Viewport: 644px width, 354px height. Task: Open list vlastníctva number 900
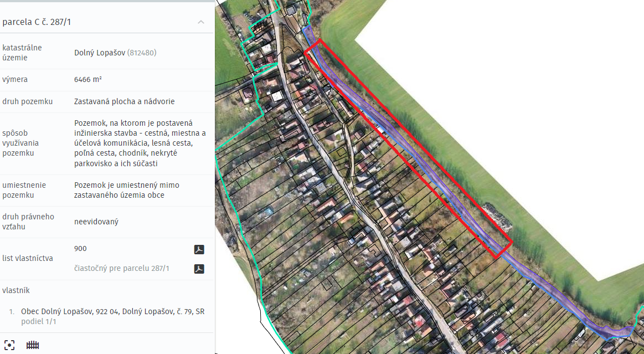tap(80, 248)
